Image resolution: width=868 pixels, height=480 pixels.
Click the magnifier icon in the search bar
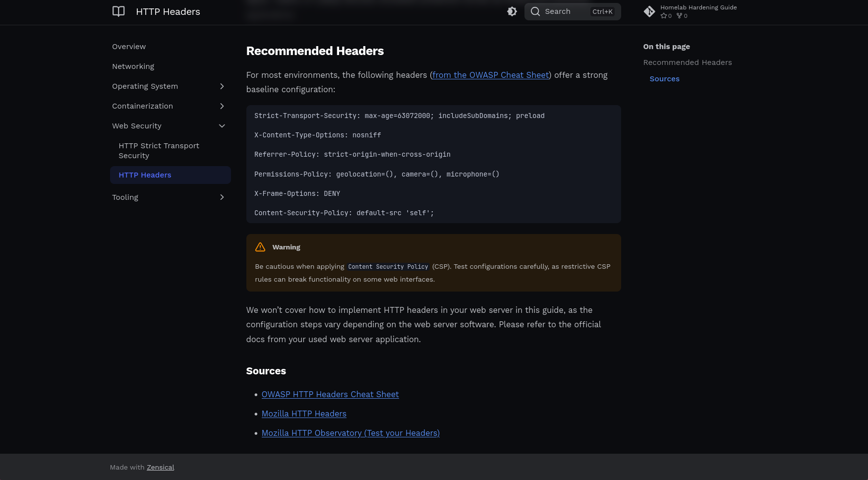coord(535,11)
